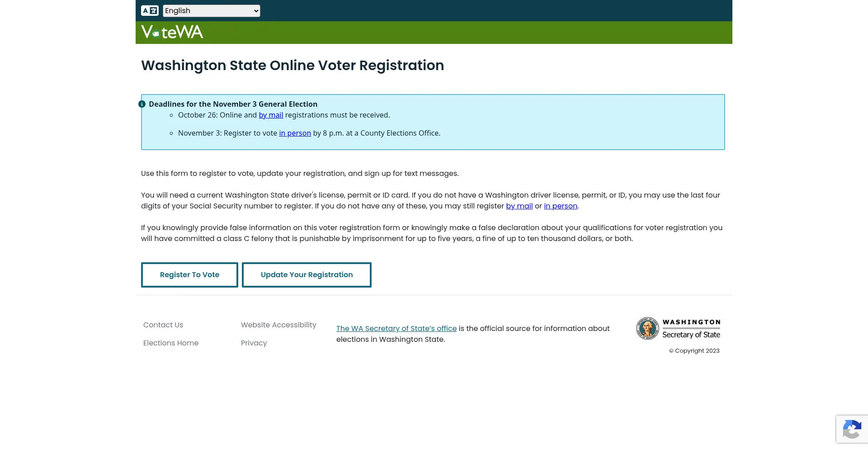Image resolution: width=868 pixels, height=449 pixels.
Task: Open the English language dropdown
Action: pyautogui.click(x=212, y=11)
